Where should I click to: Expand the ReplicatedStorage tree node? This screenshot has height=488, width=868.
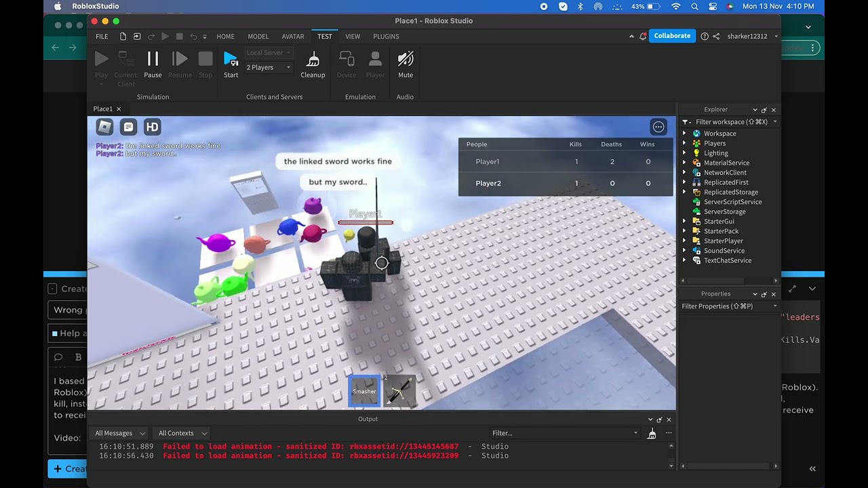[684, 192]
